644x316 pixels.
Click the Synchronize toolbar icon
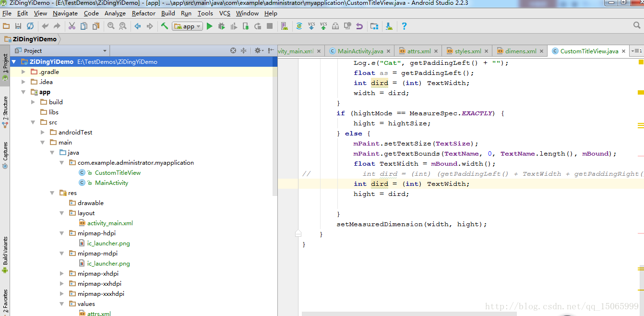[30, 26]
